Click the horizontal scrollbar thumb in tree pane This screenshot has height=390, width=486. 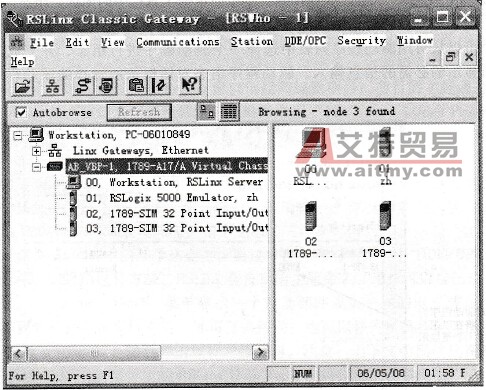(x=94, y=353)
